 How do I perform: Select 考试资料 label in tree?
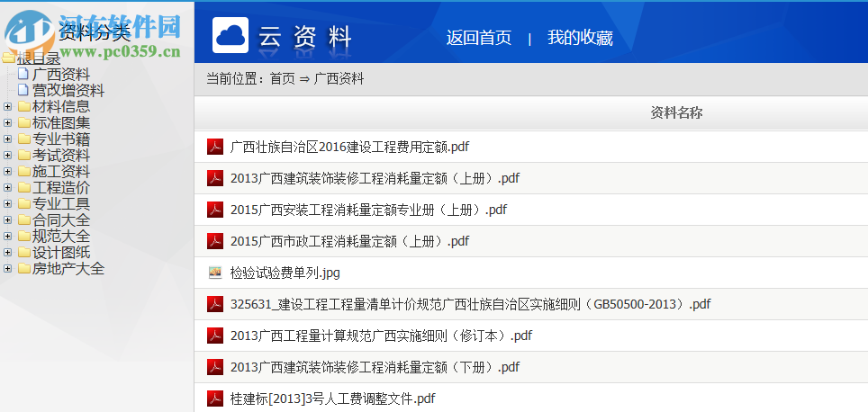61,155
